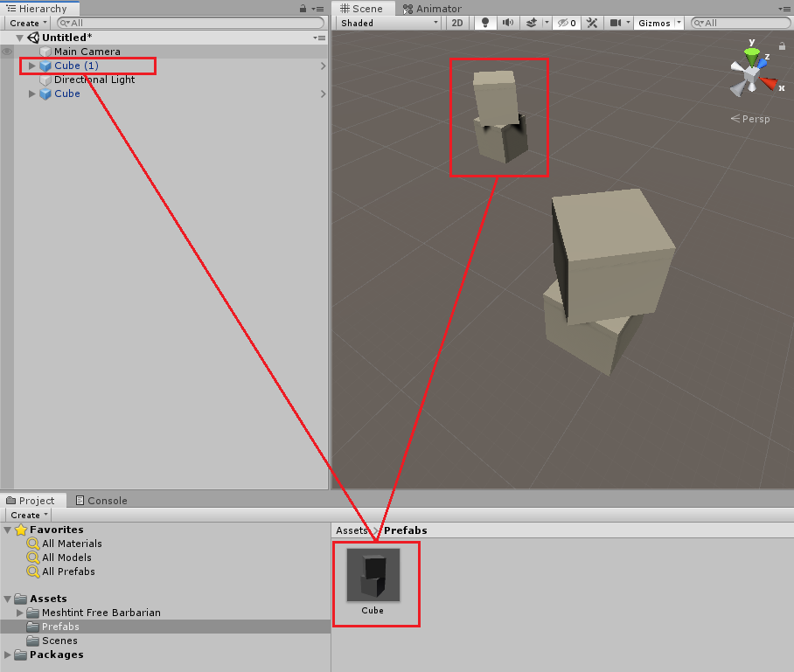This screenshot has width=794, height=672.
Task: Select the large stacked cubes in scene
Action: tap(609, 282)
